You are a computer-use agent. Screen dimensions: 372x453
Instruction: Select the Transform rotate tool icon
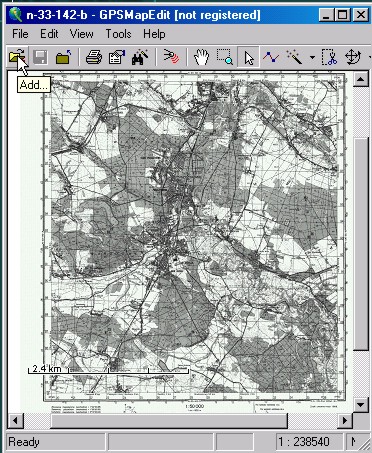click(x=353, y=57)
